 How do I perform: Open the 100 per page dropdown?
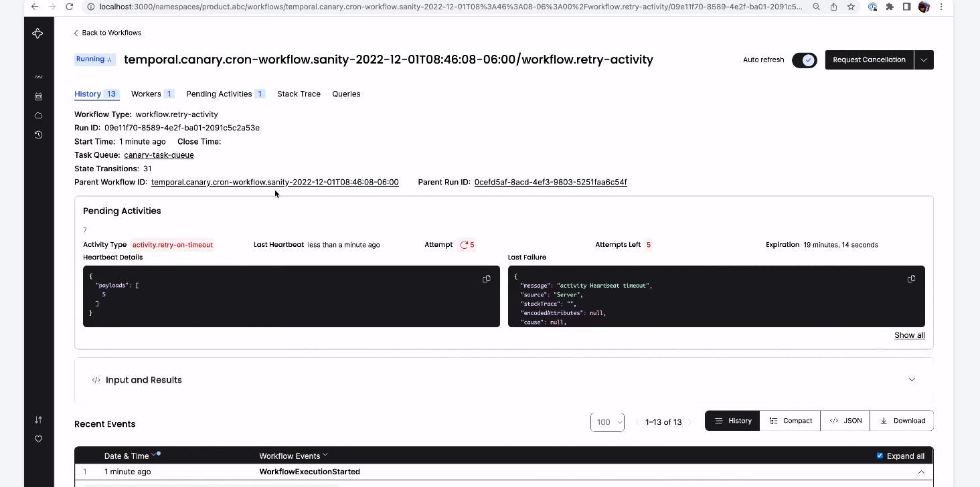point(607,422)
